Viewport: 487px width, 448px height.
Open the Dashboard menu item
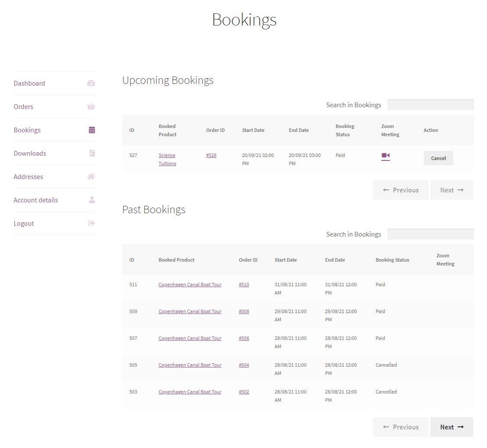pos(29,83)
